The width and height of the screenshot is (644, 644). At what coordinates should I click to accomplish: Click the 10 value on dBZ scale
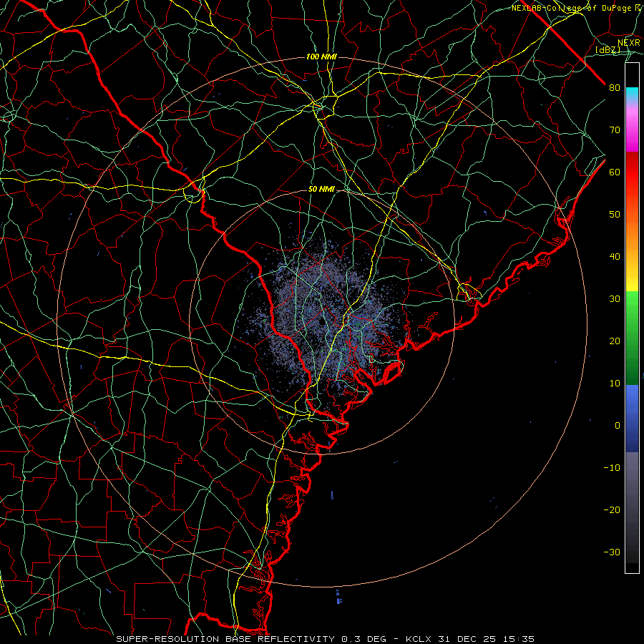pyautogui.click(x=615, y=384)
